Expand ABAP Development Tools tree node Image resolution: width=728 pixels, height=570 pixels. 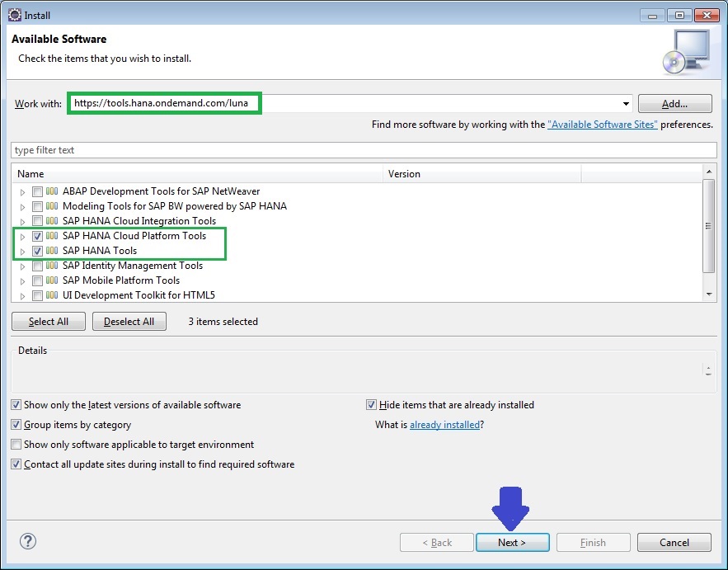click(x=22, y=192)
